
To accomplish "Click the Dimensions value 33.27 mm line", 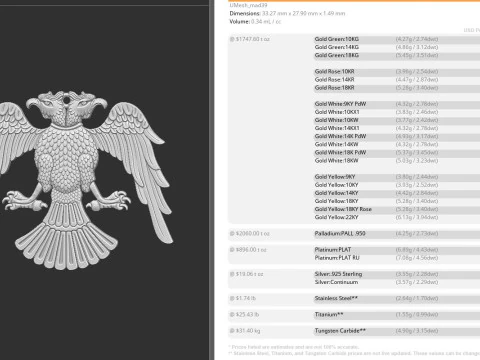I will (x=287, y=14).
